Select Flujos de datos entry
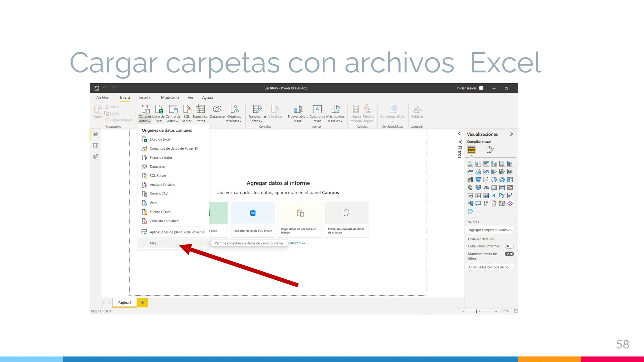Screen dimensions: 644x362 174,158
